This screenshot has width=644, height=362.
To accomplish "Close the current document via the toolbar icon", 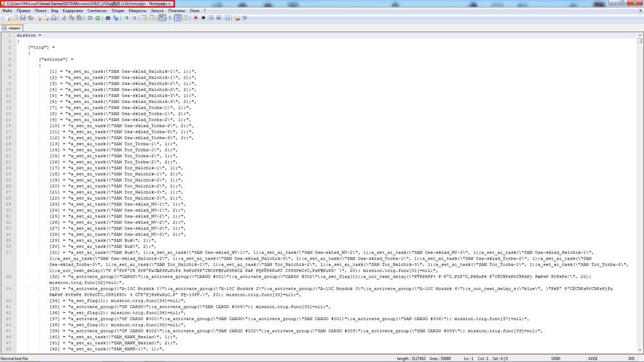I will coord(39,18).
